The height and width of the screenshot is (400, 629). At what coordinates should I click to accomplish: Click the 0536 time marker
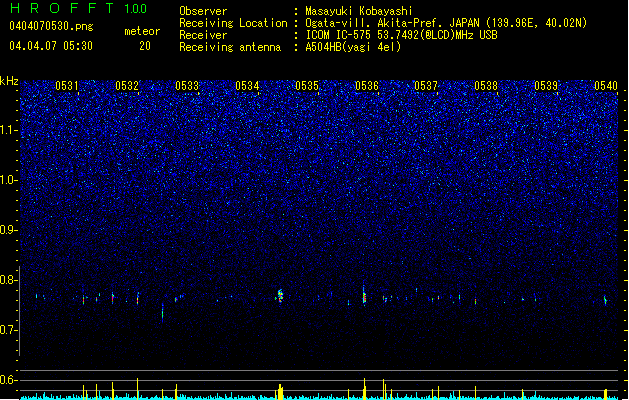coord(367,86)
